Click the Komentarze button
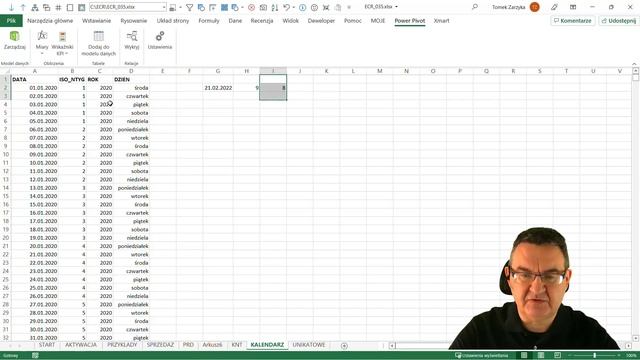640x360 pixels. 573,20
